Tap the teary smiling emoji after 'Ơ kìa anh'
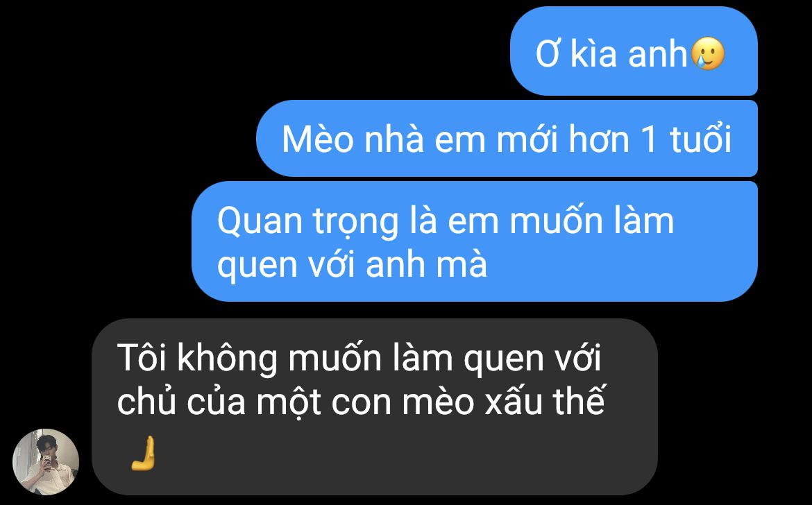 [708, 53]
